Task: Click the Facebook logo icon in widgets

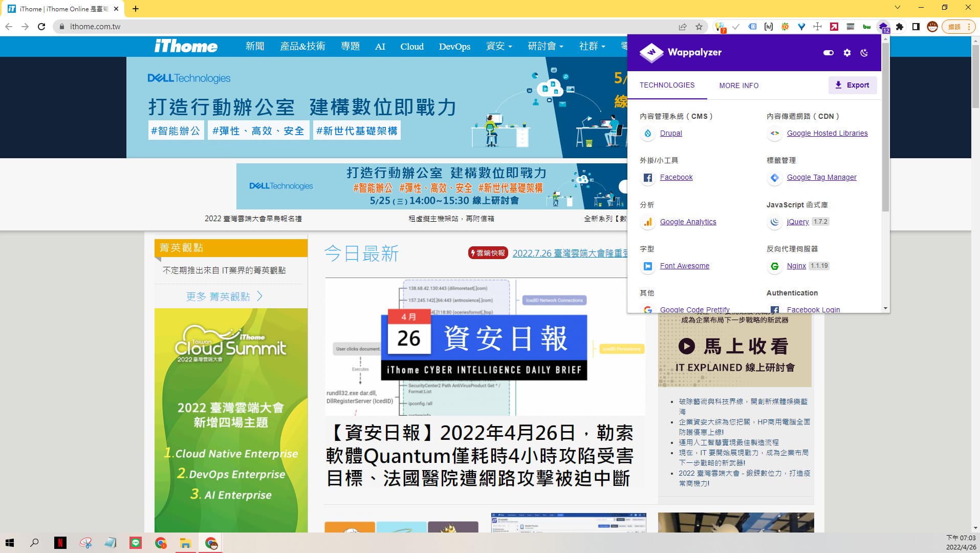Action: click(x=647, y=178)
